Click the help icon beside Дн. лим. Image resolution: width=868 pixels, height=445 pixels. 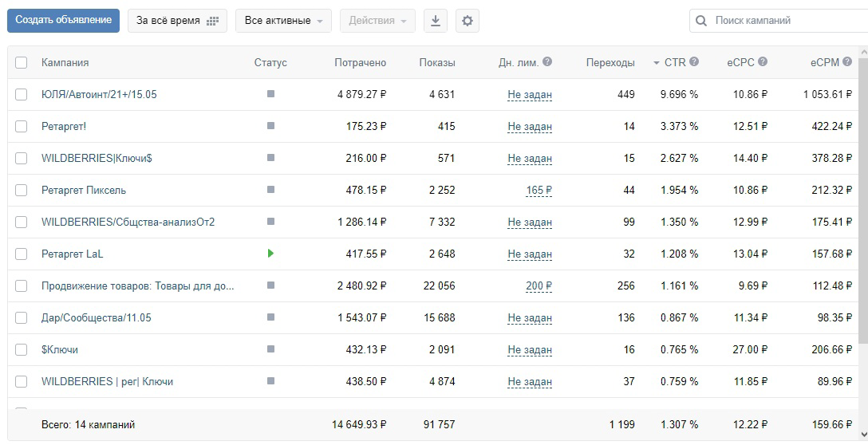coord(547,62)
